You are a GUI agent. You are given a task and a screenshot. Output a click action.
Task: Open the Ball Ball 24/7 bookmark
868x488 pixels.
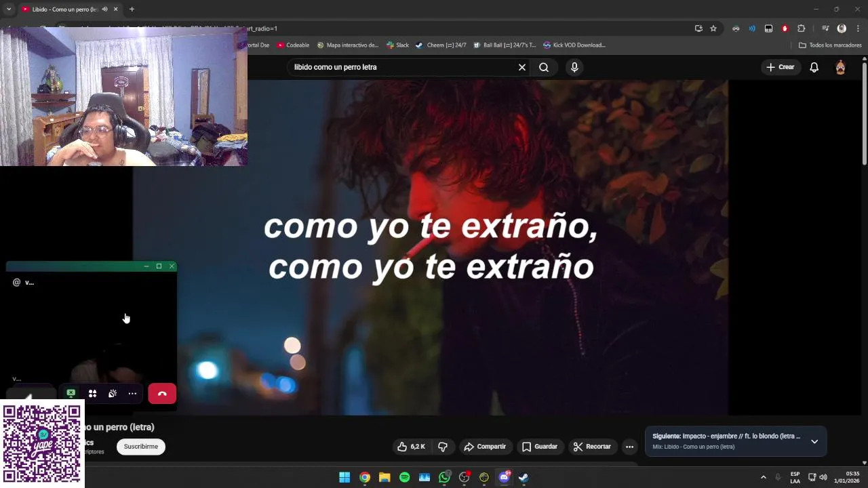coord(505,45)
